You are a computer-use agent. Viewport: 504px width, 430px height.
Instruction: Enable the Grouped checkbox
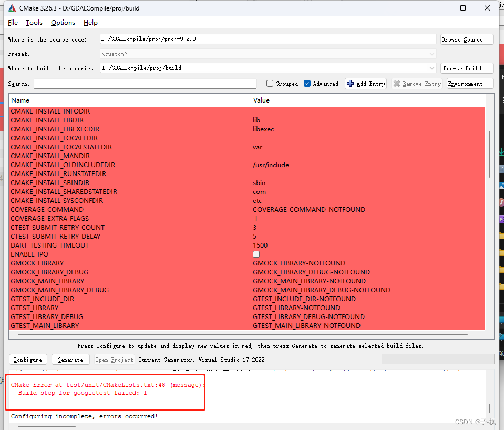[270, 83]
